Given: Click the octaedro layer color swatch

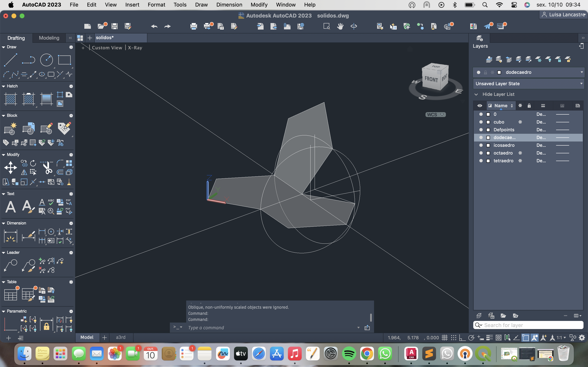Looking at the screenshot, I should pos(488,153).
